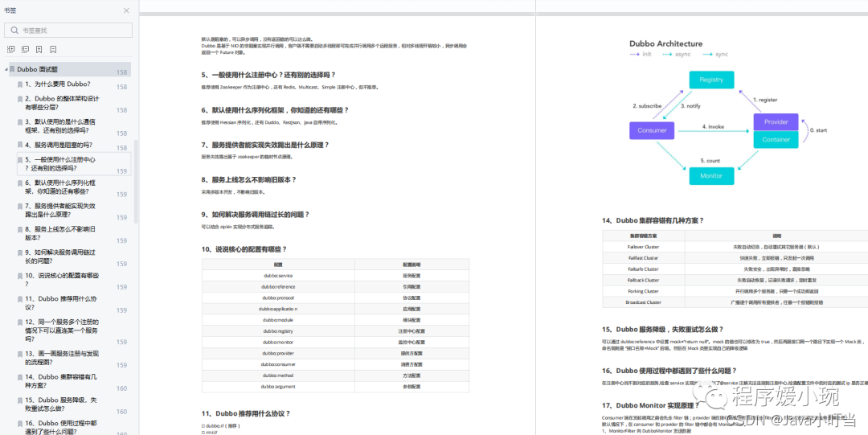Click the dubbo:reference table cell

point(278,286)
